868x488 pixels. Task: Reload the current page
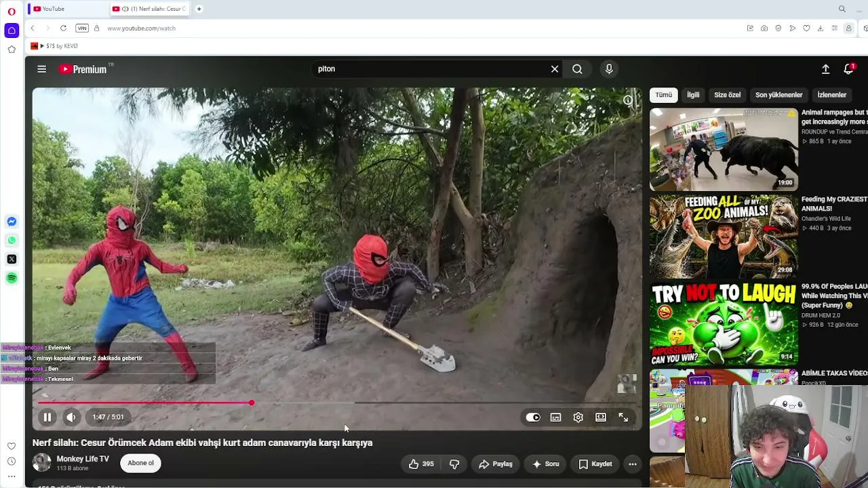[63, 28]
